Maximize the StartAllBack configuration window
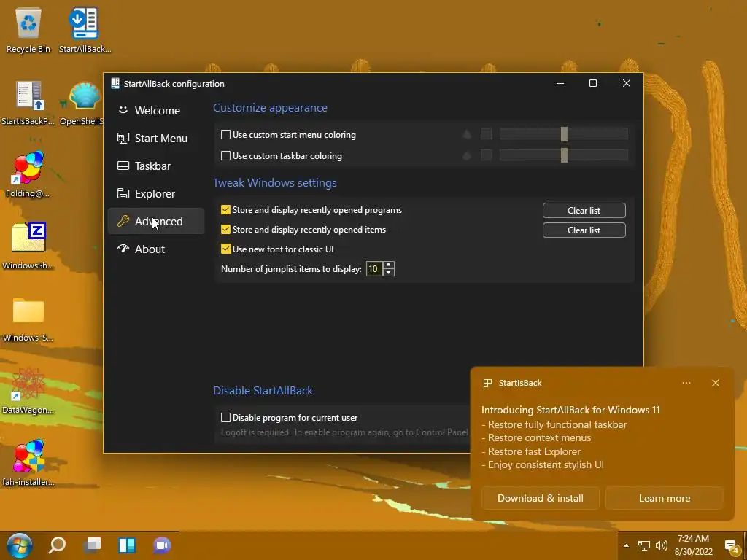 point(593,83)
